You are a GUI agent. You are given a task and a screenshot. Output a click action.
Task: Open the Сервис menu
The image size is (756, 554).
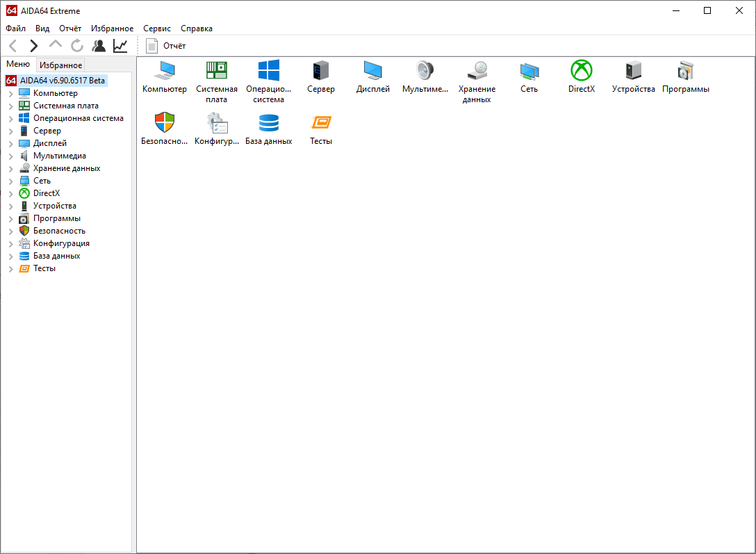point(157,28)
